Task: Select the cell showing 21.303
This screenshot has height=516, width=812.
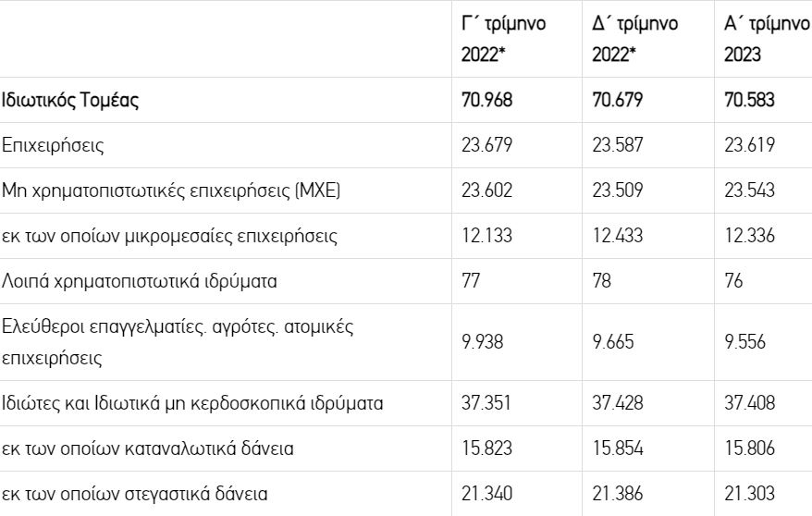Action: pyautogui.click(x=749, y=494)
